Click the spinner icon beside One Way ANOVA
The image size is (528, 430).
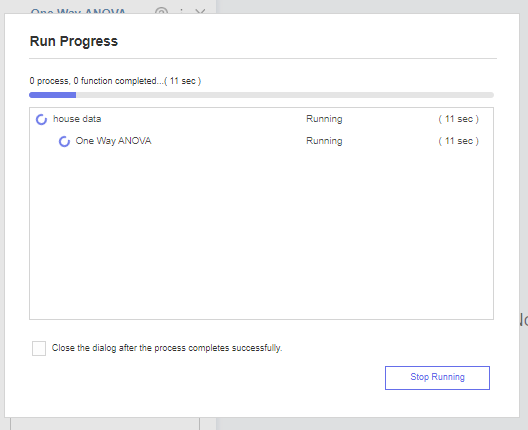tap(64, 141)
